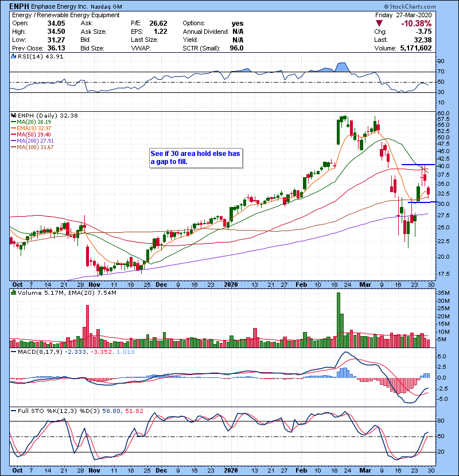
Task: Click the 'Dec' label on bottom date axis
Action: pos(161,470)
